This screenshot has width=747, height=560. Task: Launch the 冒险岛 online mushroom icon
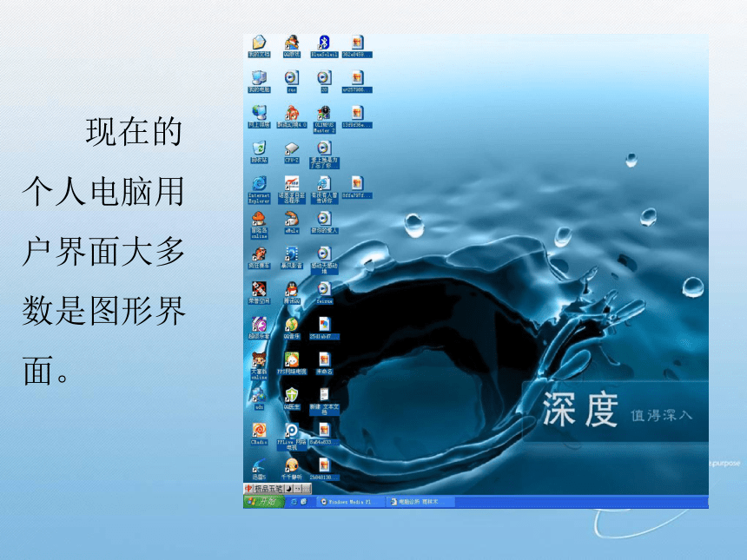pos(259,225)
